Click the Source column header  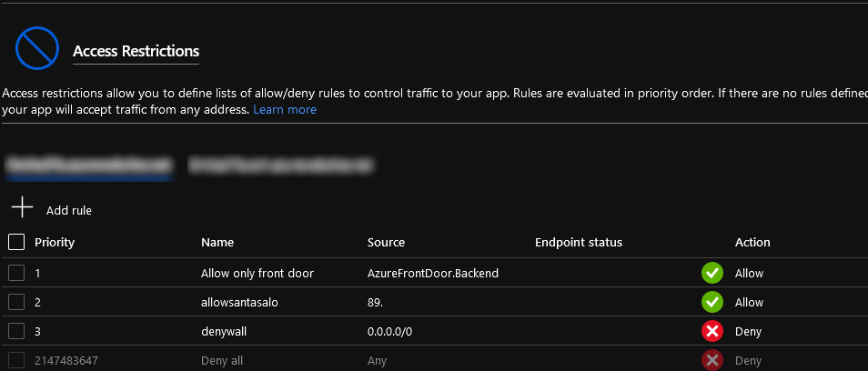[x=386, y=243]
